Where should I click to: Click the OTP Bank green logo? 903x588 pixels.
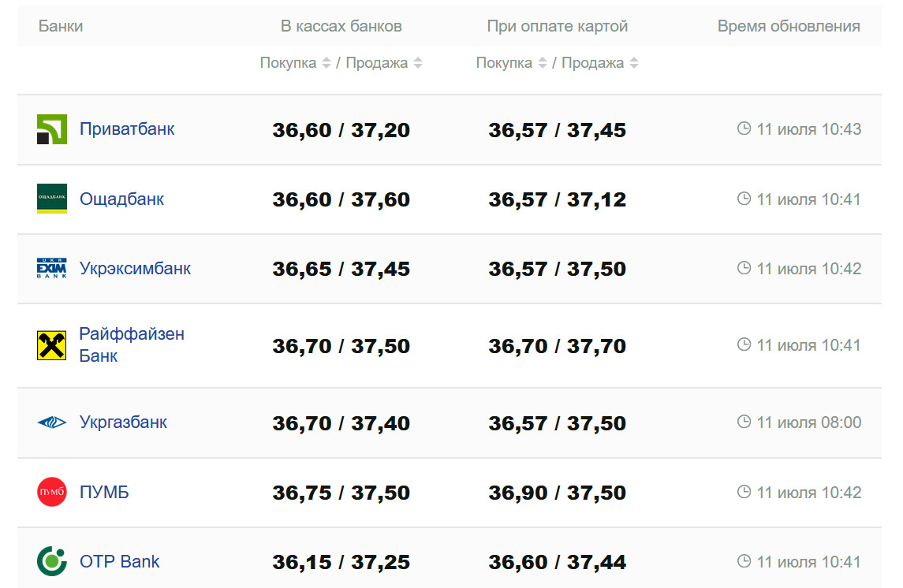(x=52, y=562)
